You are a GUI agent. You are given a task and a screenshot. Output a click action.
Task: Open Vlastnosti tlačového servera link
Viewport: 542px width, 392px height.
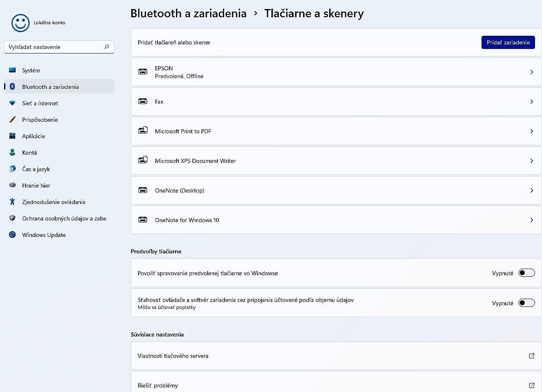point(336,356)
